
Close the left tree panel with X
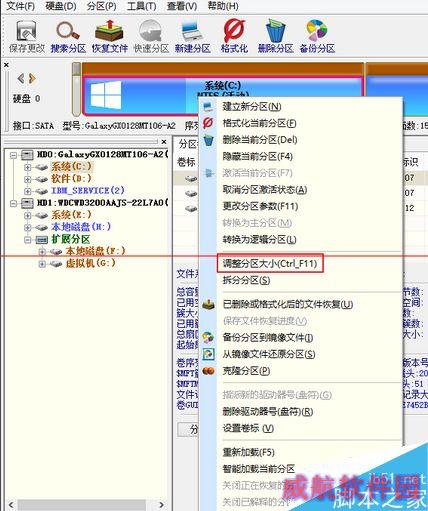tap(164, 142)
